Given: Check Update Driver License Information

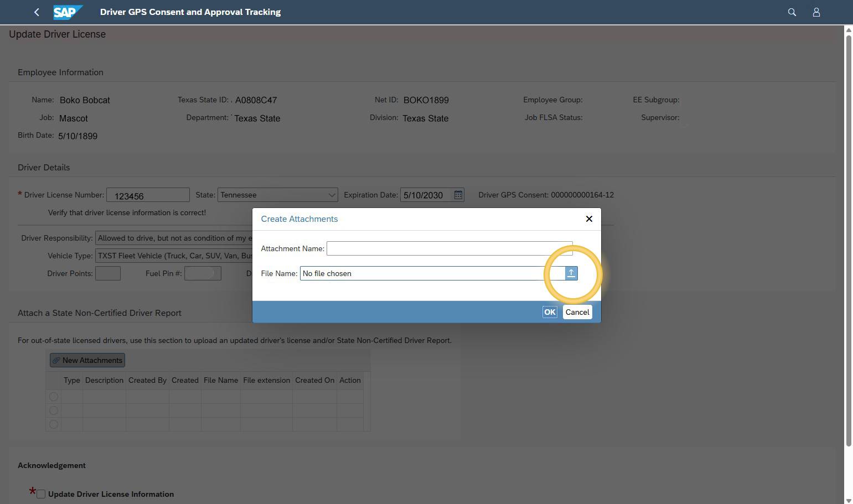Looking at the screenshot, I should (x=40, y=493).
